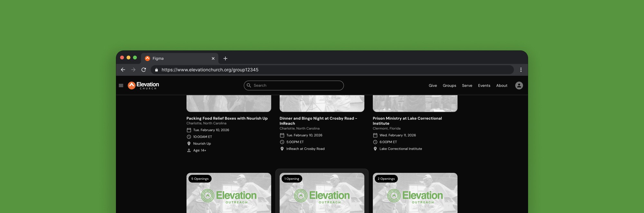Reload the page
644x213 pixels.
tap(144, 70)
